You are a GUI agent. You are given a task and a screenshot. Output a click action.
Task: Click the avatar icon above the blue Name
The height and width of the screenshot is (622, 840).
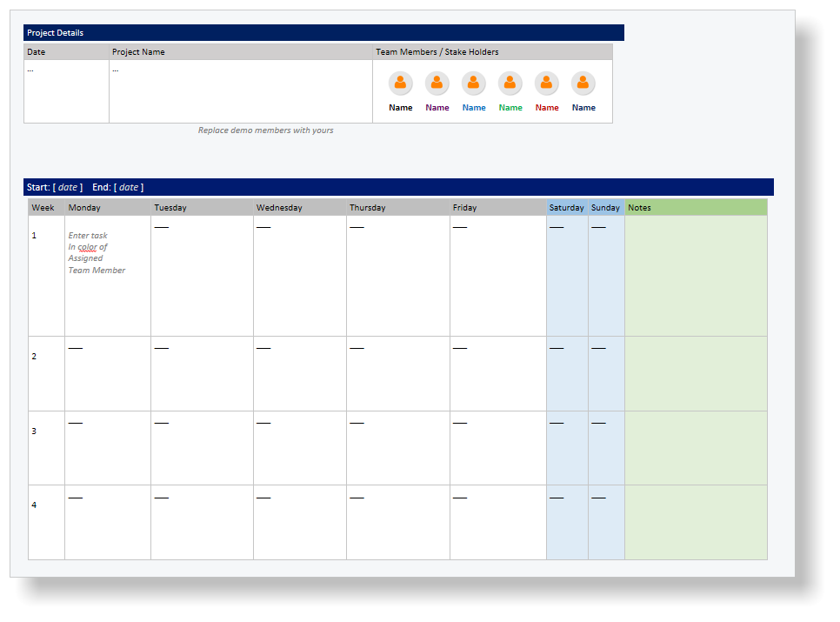pos(473,84)
